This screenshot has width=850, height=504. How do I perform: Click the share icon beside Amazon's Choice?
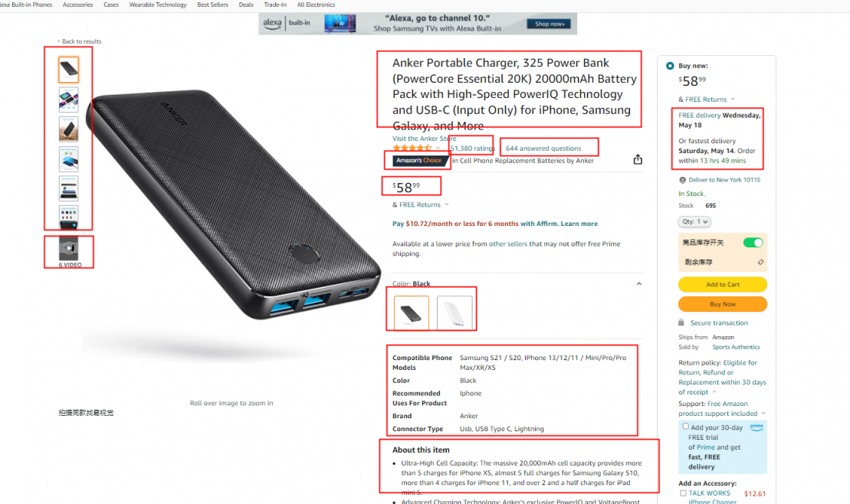tap(638, 159)
